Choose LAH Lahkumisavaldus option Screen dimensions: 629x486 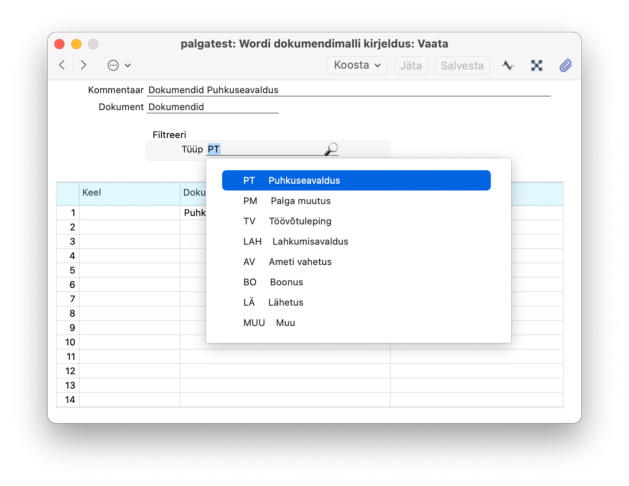pos(356,242)
